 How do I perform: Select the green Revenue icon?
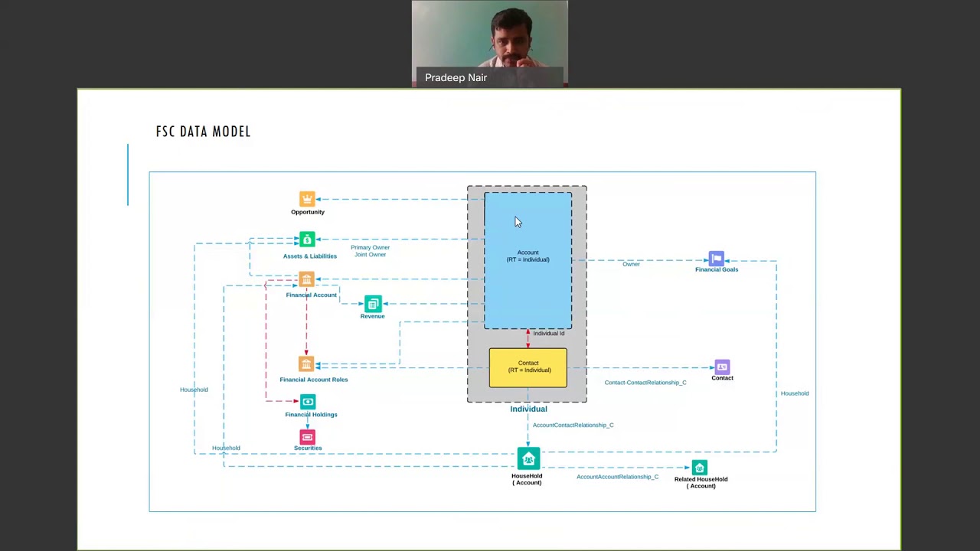(373, 304)
